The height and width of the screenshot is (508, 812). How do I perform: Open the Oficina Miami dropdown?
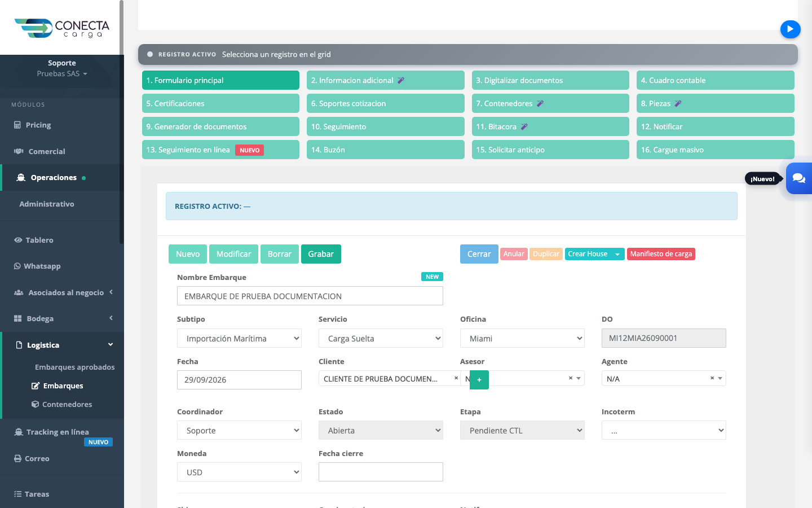pyautogui.click(x=522, y=338)
